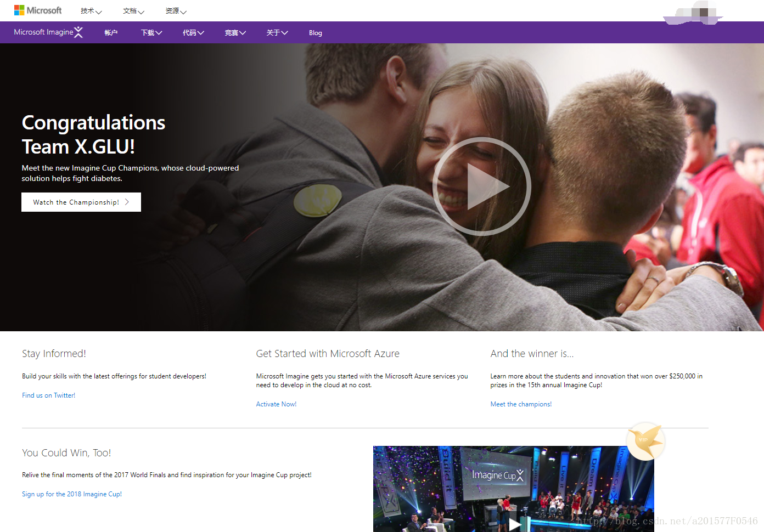Viewport: 764px width, 532px height.
Task: Follow the Find us on Twitter! link
Action: (48, 395)
